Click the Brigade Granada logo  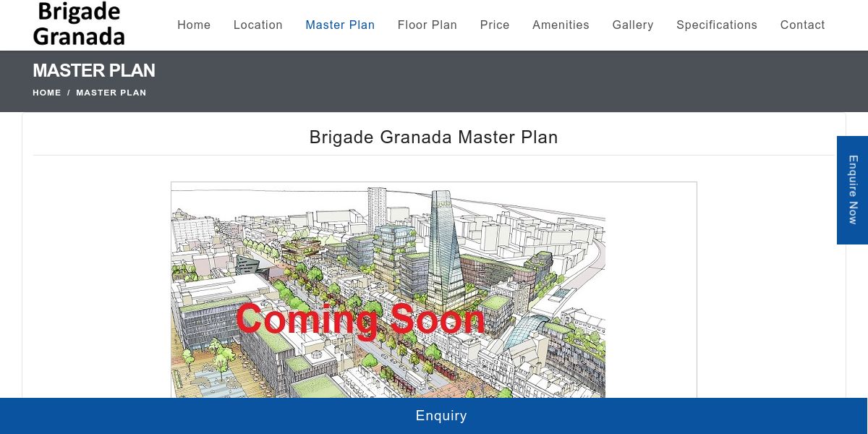click(79, 24)
